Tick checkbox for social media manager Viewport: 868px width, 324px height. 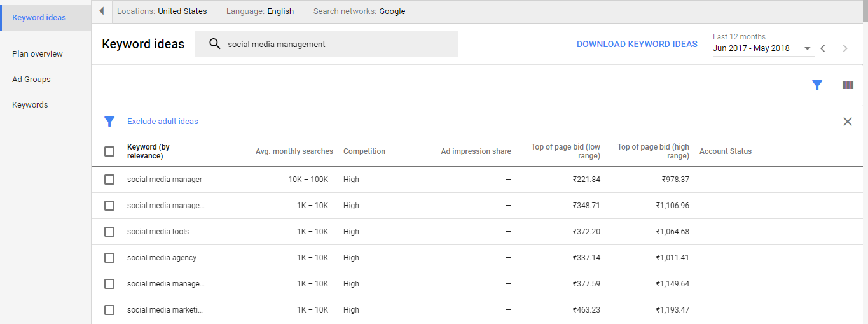pyautogui.click(x=109, y=180)
